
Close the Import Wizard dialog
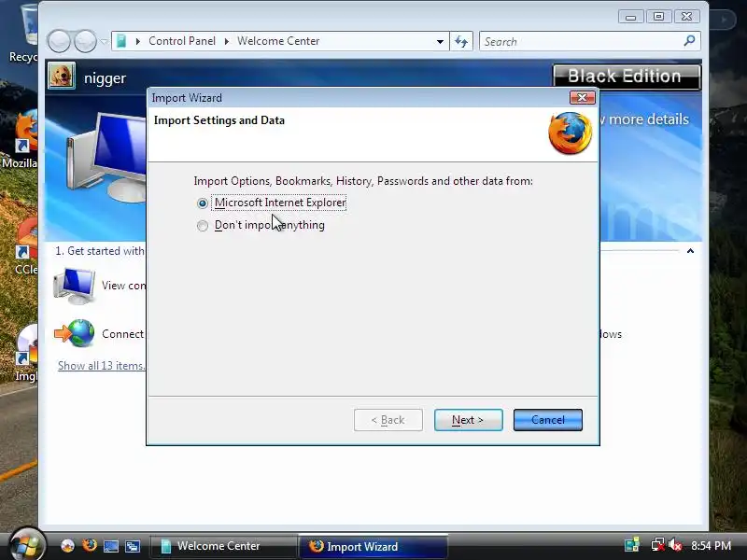point(582,98)
